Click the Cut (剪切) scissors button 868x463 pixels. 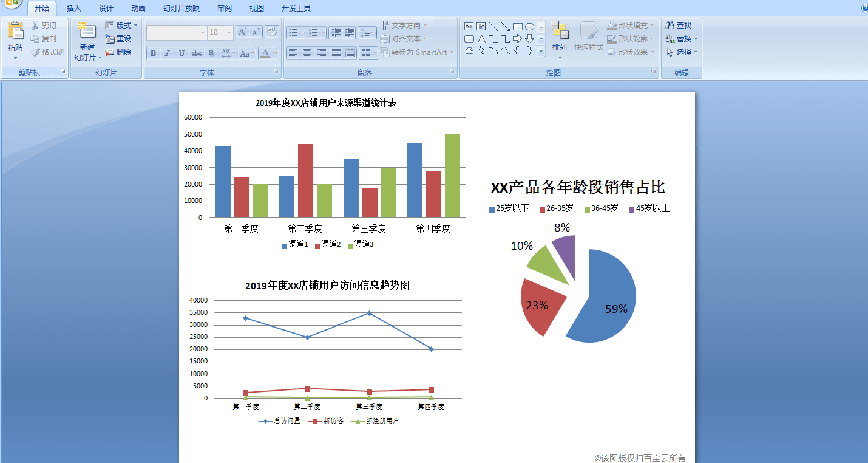[x=44, y=26]
